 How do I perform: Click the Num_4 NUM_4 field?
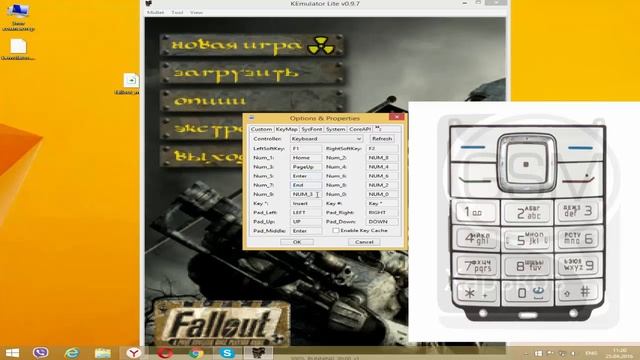click(x=382, y=167)
